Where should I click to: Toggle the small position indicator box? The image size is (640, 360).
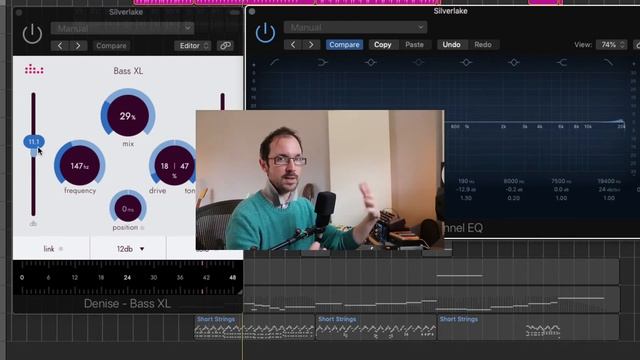click(x=142, y=228)
